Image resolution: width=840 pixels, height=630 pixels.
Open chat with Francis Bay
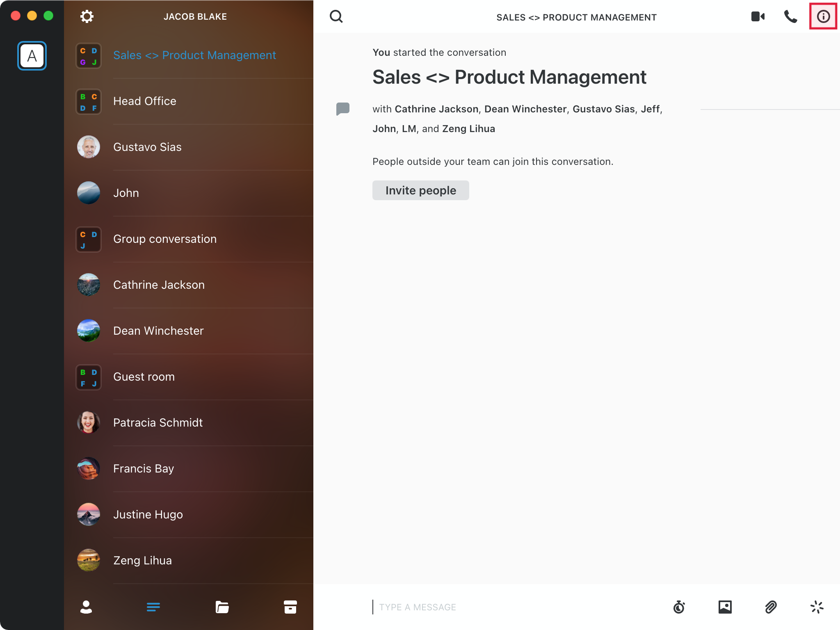coord(189,469)
